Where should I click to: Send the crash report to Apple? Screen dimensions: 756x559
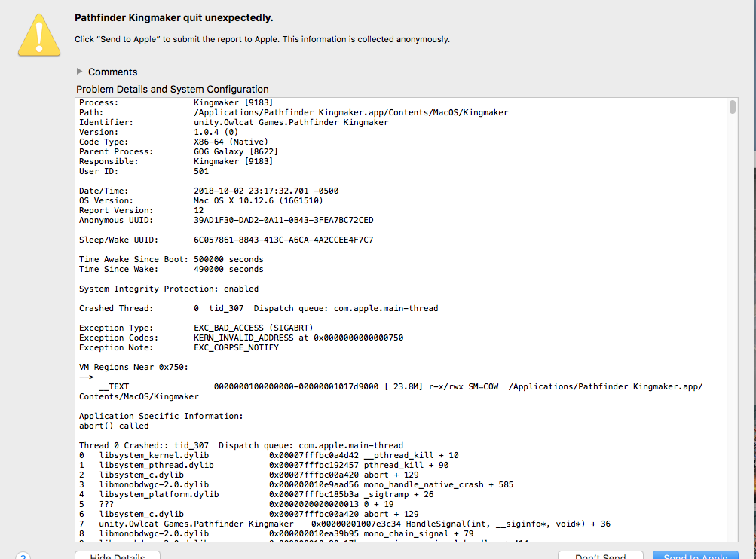pos(695,556)
